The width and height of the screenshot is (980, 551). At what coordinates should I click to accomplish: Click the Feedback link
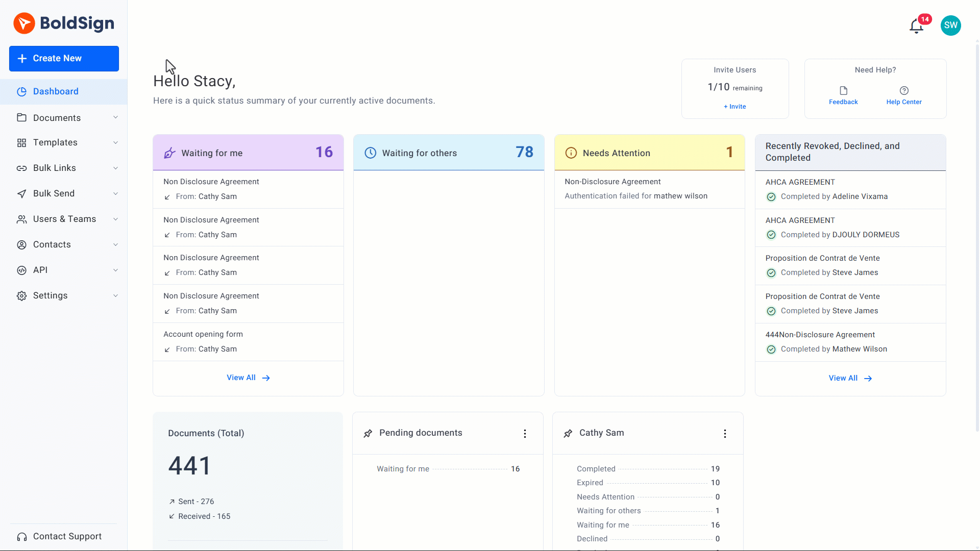point(843,102)
